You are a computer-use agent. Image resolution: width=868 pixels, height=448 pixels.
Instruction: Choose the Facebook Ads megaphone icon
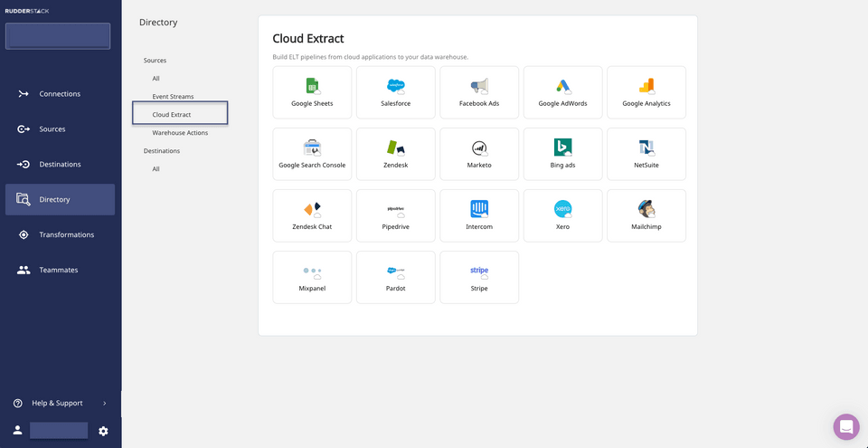point(479,87)
